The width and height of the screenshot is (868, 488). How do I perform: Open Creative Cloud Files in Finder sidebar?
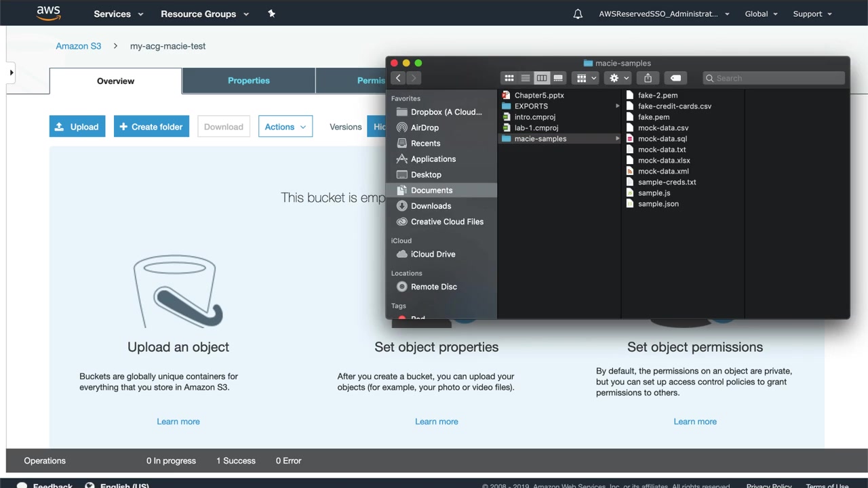pyautogui.click(x=441, y=222)
